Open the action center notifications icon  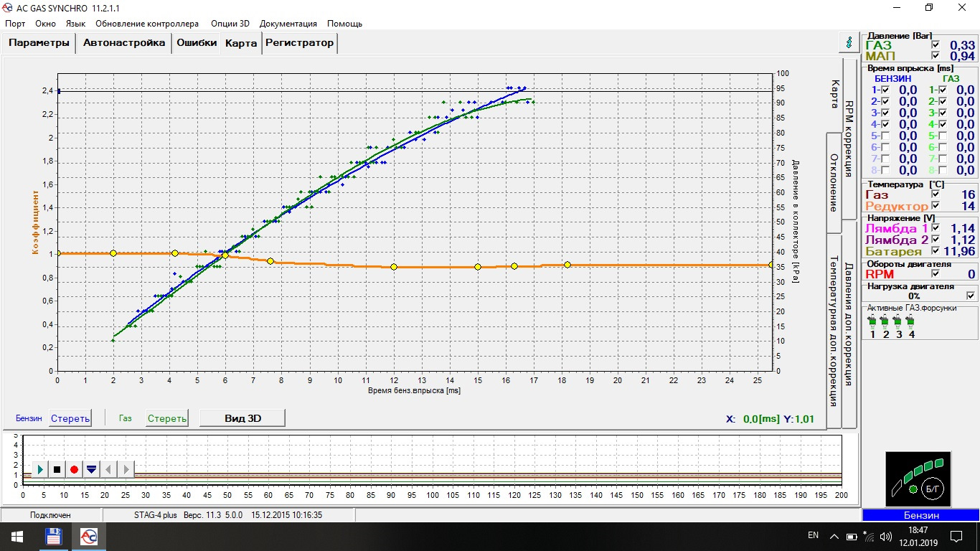coord(956,536)
